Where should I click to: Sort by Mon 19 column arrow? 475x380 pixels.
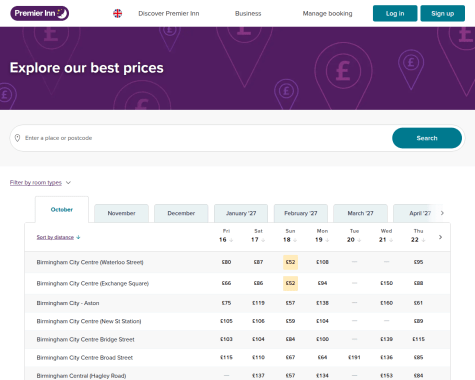327,240
